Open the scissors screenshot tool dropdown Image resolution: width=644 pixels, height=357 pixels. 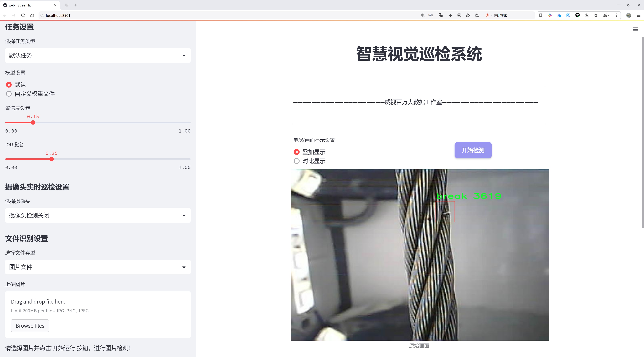click(606, 15)
